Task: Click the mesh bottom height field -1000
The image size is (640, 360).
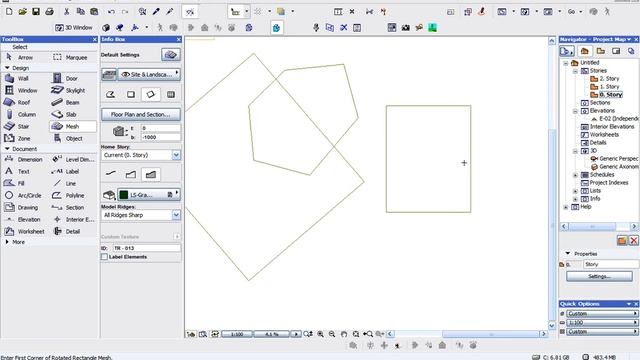Action: [160, 137]
